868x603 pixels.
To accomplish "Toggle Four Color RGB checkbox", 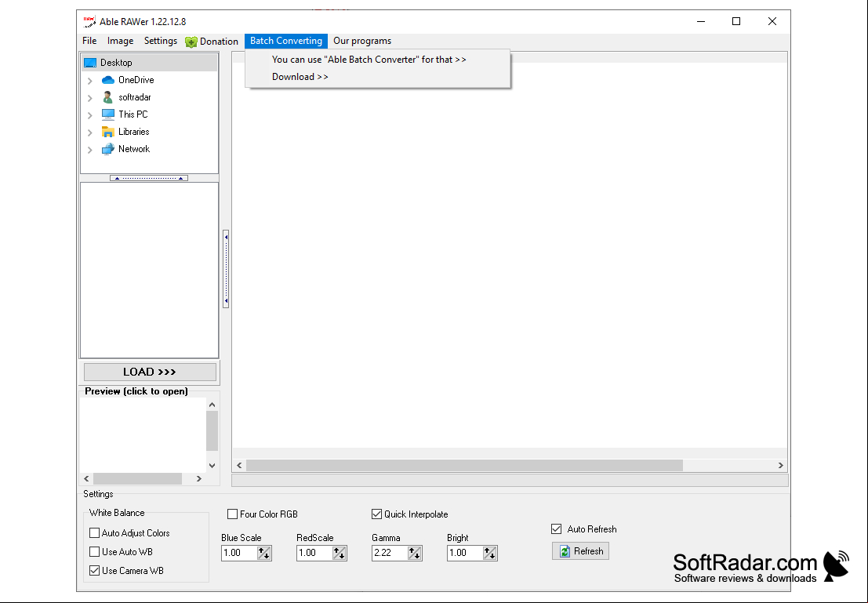I will (x=233, y=514).
